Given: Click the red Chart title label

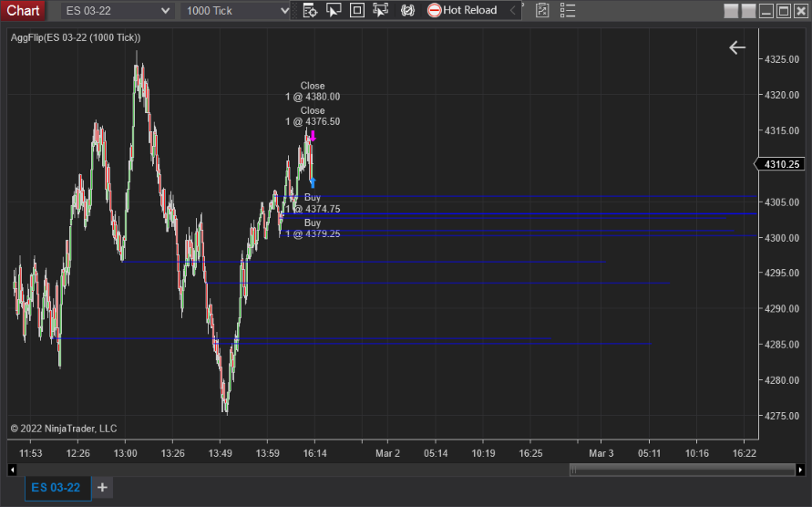Looking at the screenshot, I should point(23,10).
